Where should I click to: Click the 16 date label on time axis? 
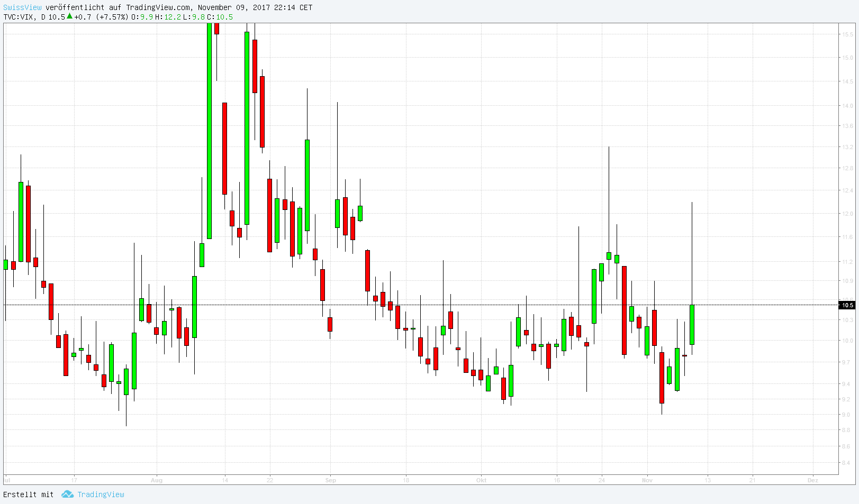coord(557,480)
